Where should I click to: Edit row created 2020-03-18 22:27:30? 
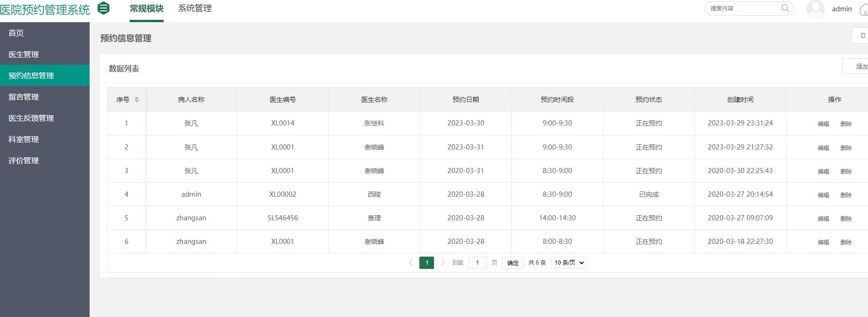click(x=823, y=242)
